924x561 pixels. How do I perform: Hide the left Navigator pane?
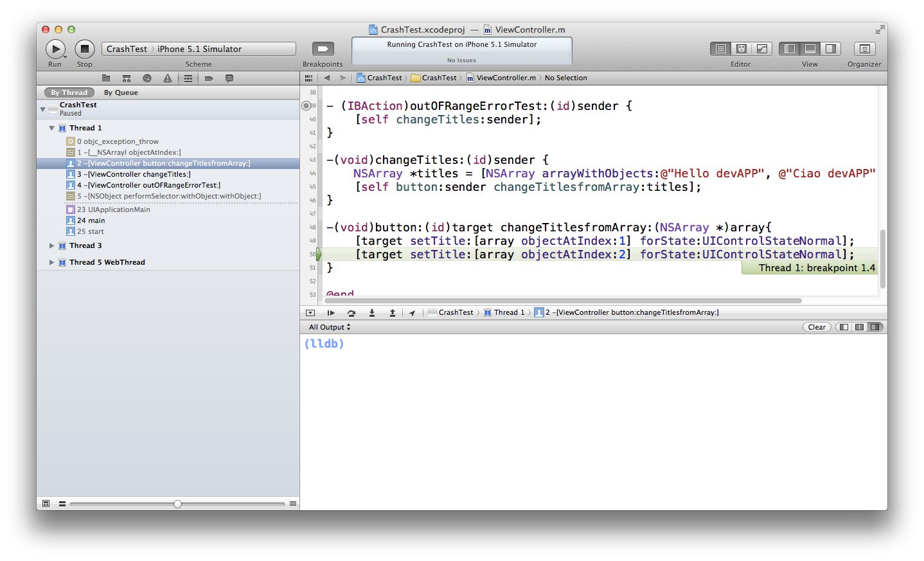point(790,49)
